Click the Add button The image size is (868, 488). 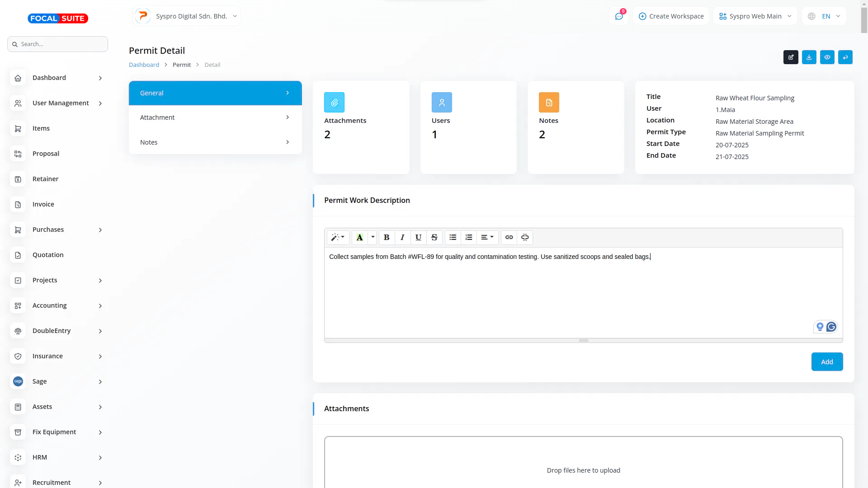[827, 362]
